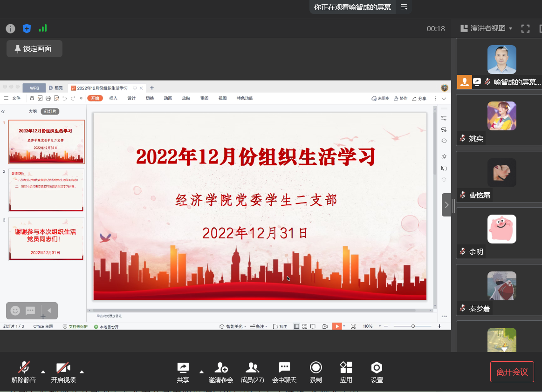This screenshot has height=392, width=542.
Task: Open the Apps icon
Action: point(346,368)
